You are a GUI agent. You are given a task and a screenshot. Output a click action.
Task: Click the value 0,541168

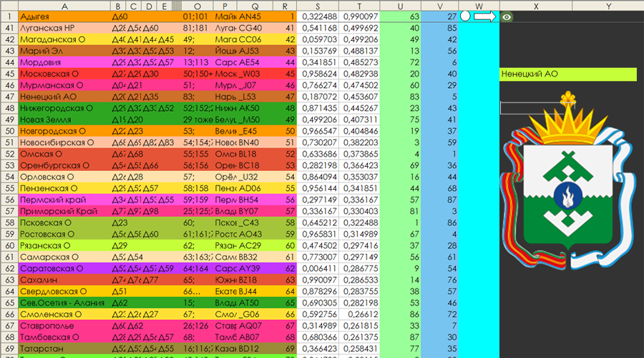coord(318,29)
